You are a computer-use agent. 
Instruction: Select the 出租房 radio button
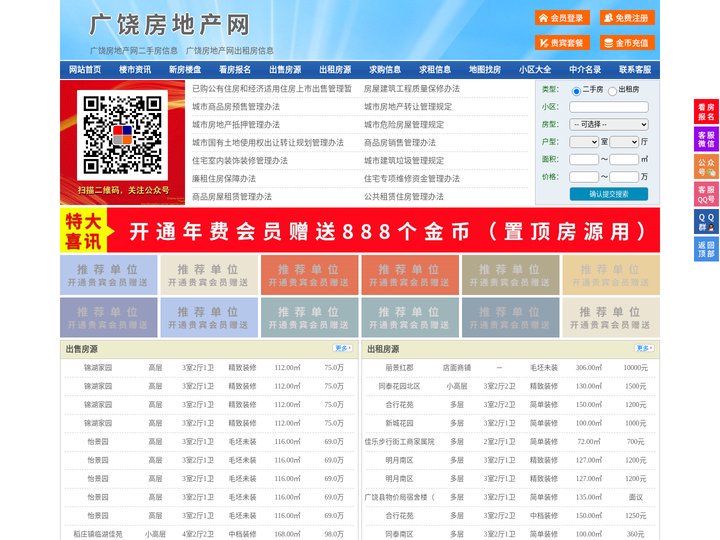click(612, 91)
